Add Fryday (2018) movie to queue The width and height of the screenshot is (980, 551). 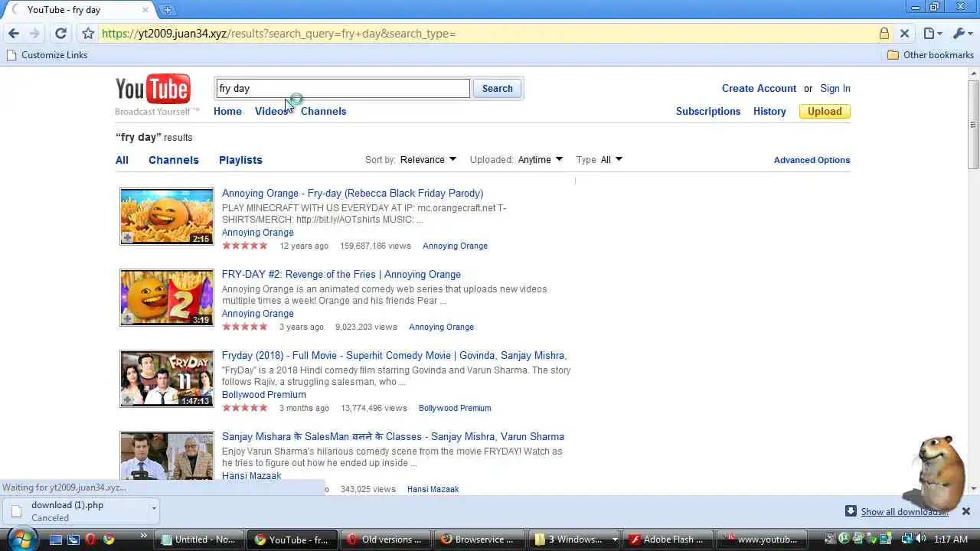[127, 400]
